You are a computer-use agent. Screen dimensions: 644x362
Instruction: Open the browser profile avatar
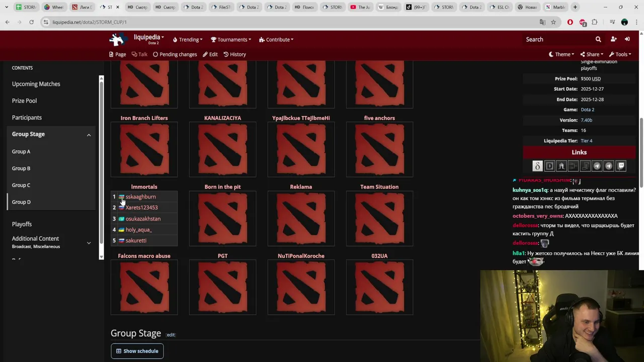624,22
